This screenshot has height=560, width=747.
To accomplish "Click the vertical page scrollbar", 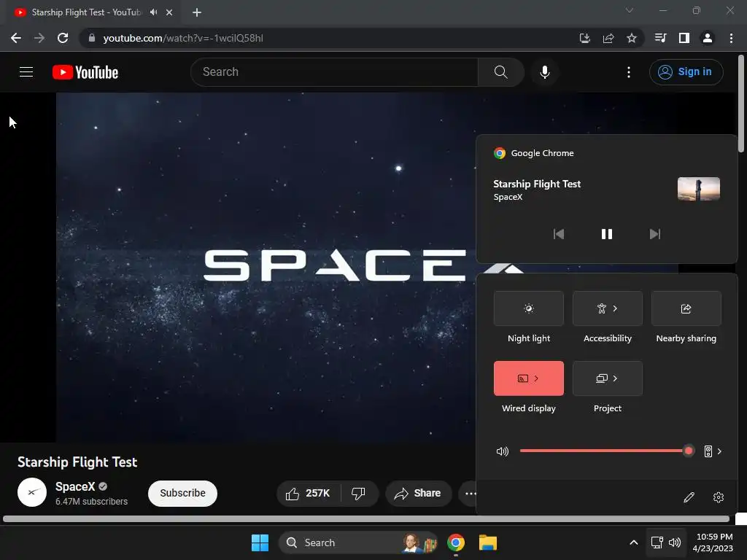I will tap(741, 104).
